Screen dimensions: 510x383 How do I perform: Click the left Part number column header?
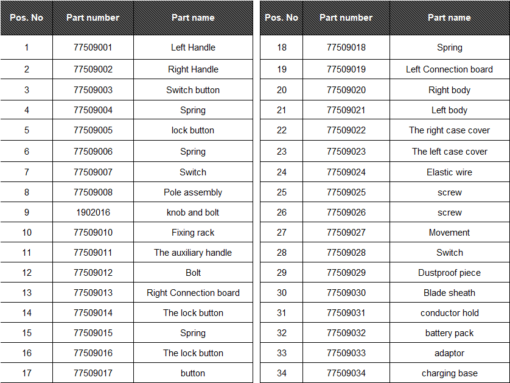[x=93, y=18]
